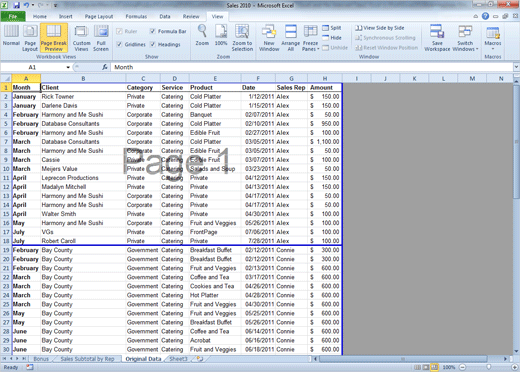This screenshot has height=372, width=520.
Task: Click the Select All corner button
Action: [x=6, y=79]
